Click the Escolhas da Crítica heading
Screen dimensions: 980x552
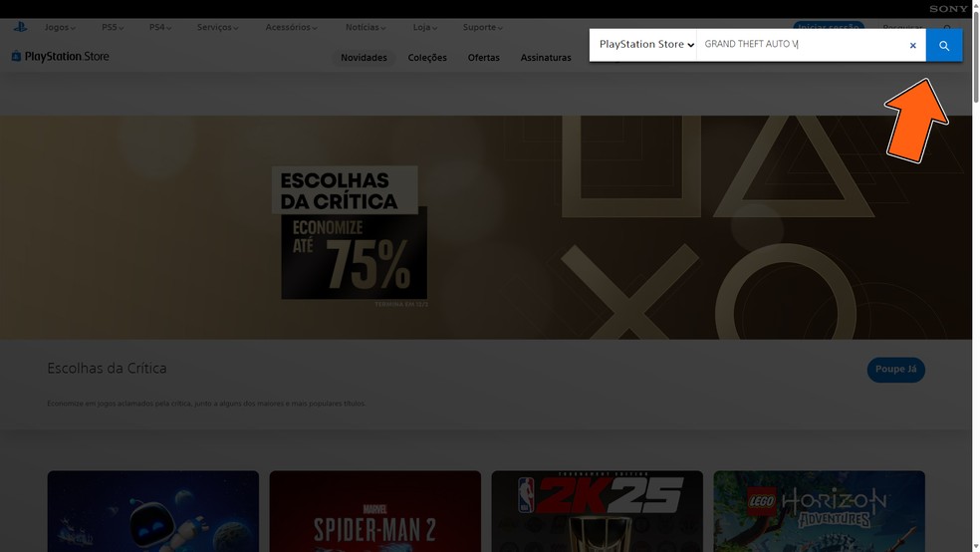click(x=107, y=369)
